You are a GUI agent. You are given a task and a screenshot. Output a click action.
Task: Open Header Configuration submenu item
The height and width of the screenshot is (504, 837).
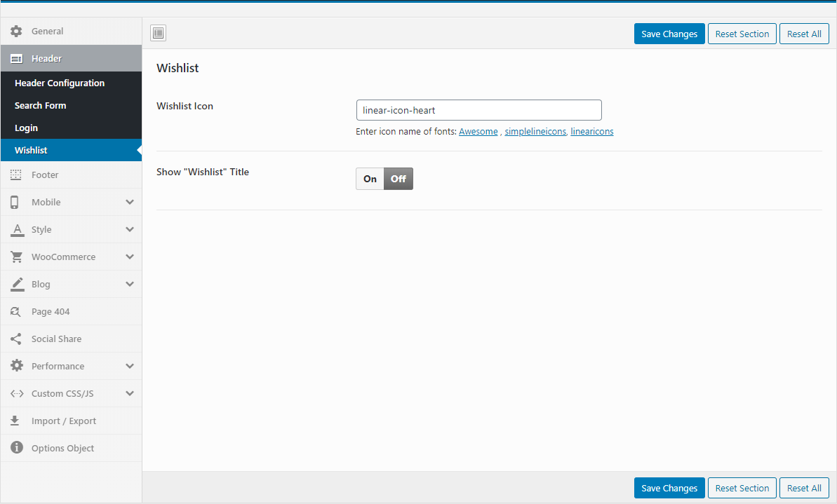coord(71,83)
